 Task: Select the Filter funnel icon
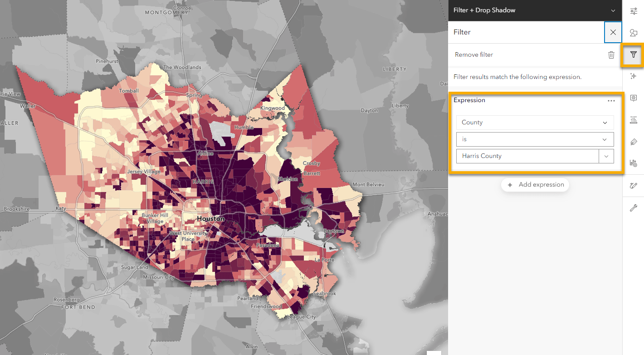(634, 54)
